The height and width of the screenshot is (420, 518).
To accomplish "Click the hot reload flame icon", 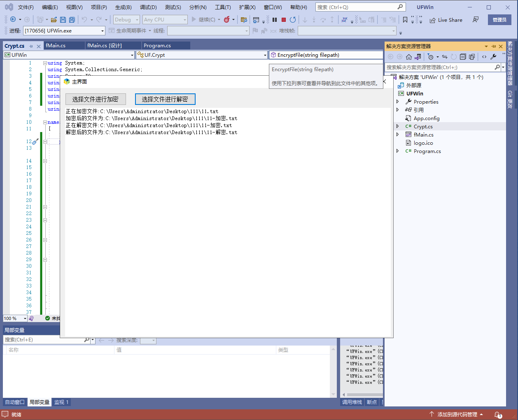I will (226, 19).
